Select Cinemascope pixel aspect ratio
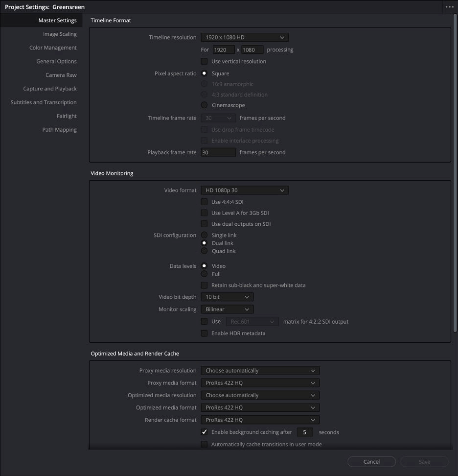This screenshot has width=458, height=476. pyautogui.click(x=204, y=105)
